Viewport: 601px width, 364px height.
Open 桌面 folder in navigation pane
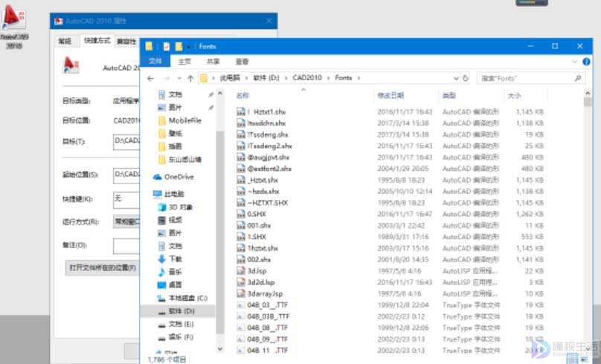pos(175,285)
